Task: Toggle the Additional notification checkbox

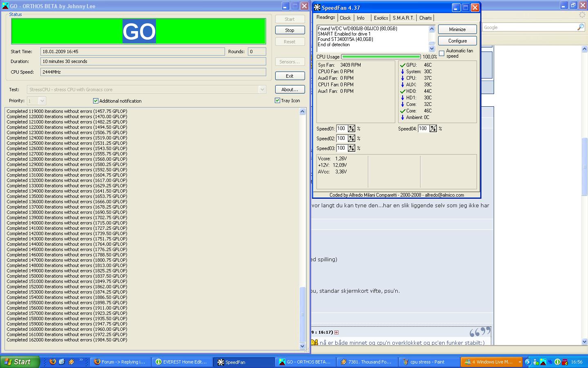Action: (x=96, y=101)
